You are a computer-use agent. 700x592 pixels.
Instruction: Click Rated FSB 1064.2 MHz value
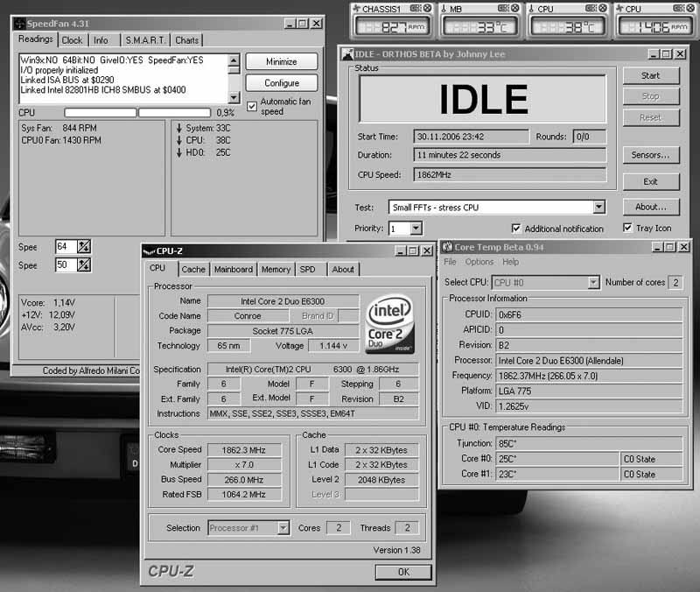[244, 495]
